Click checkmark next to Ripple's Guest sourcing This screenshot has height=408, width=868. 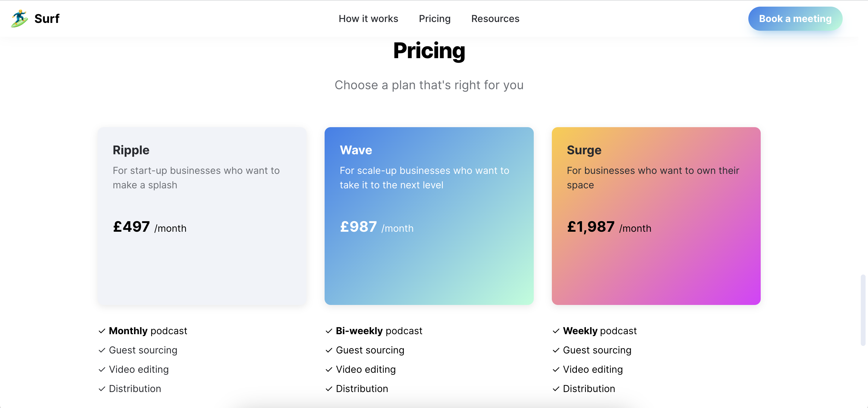click(102, 350)
